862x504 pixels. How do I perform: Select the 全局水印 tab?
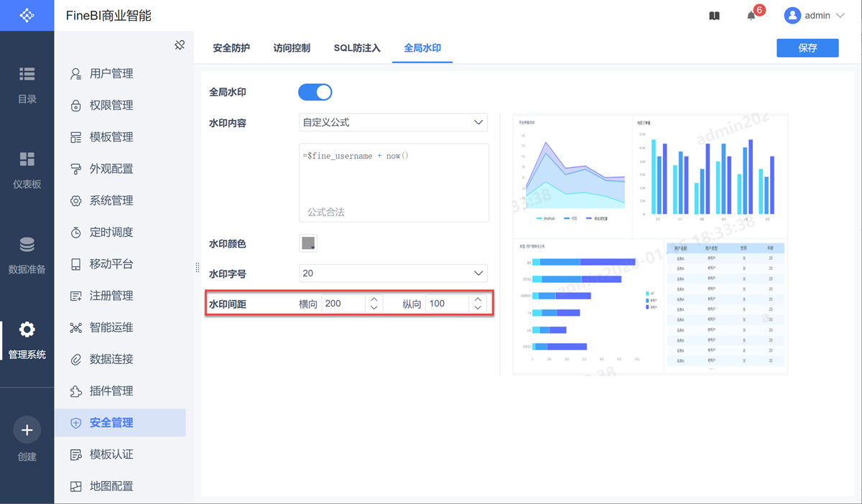tap(422, 48)
